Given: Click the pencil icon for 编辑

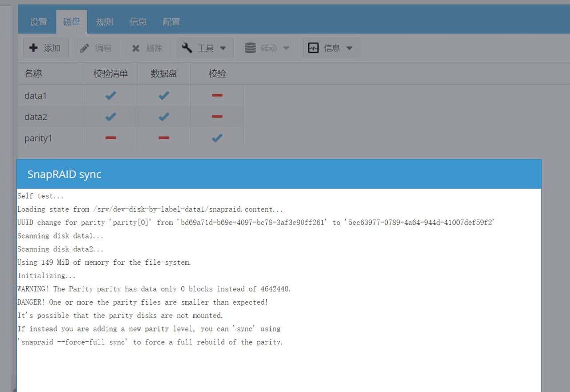Looking at the screenshot, I should click(85, 48).
